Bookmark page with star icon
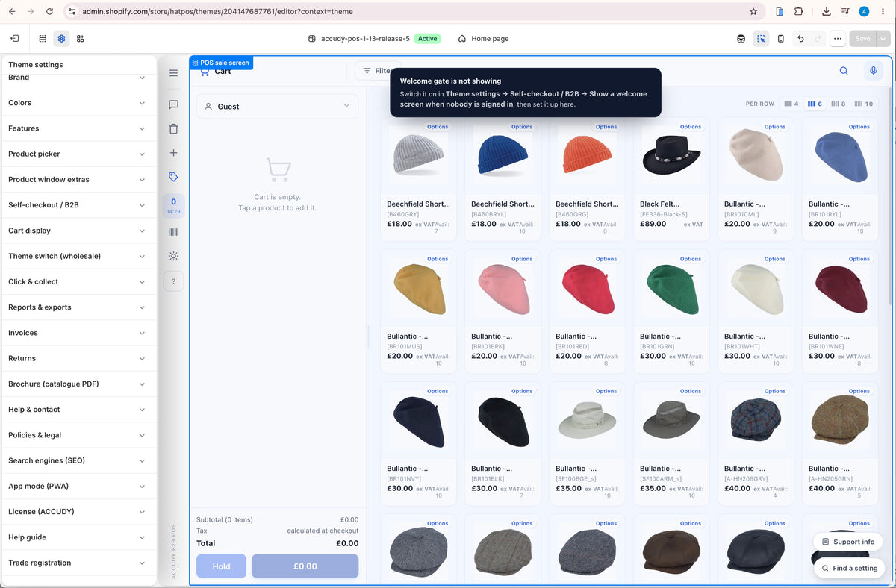 click(x=753, y=11)
